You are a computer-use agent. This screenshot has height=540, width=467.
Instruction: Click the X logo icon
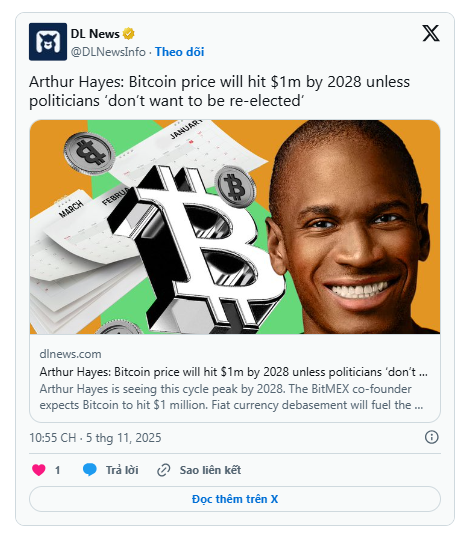tap(430, 33)
